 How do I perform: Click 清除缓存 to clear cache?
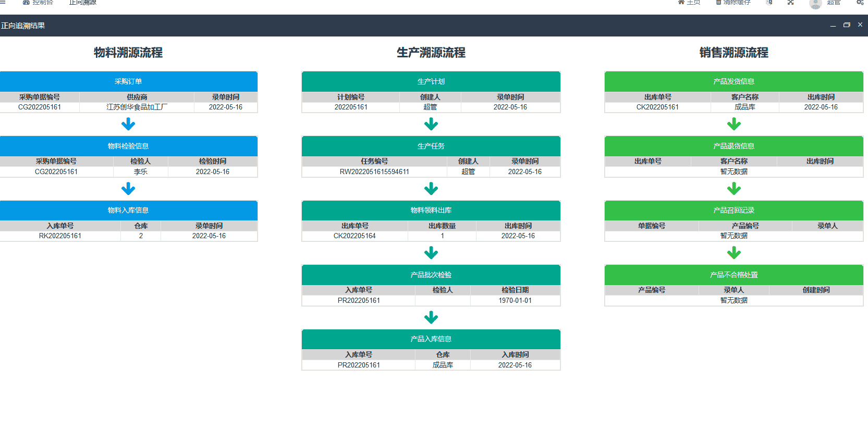tap(733, 3)
